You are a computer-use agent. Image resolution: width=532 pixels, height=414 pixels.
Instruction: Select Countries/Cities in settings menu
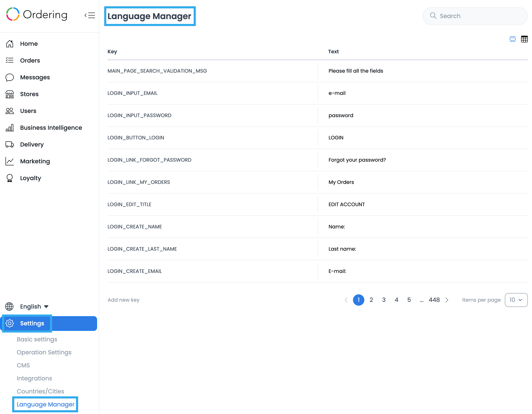(40, 391)
